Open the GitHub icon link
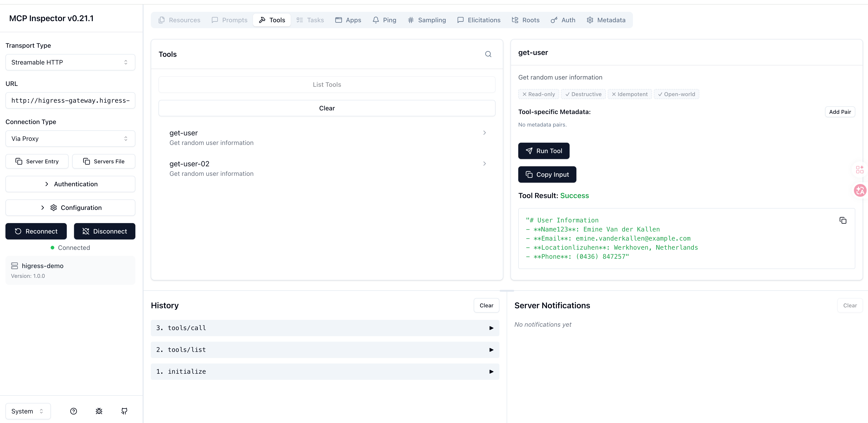 [124, 411]
